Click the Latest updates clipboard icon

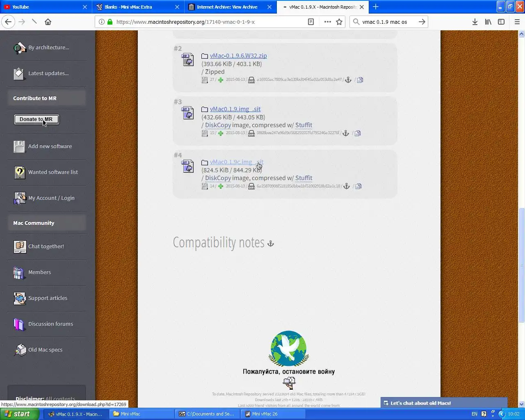19,73
